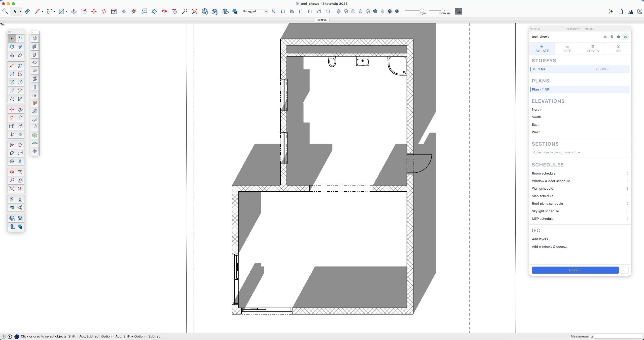
Task: Open the search tool magnifier in top toolbar
Action: [x=5, y=11]
